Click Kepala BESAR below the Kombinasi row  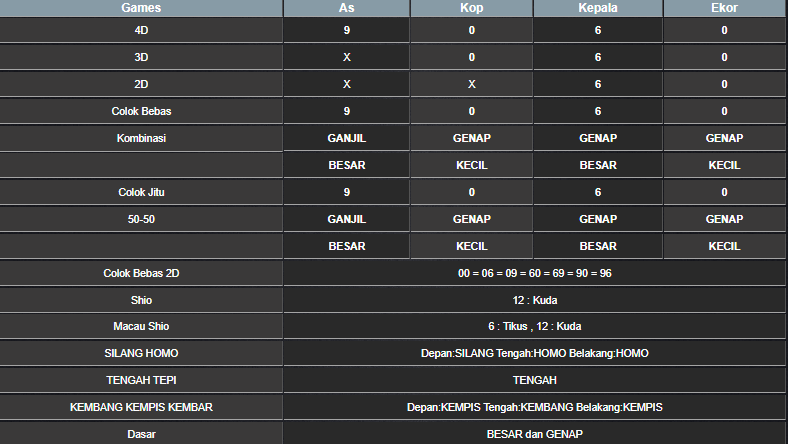pos(598,165)
